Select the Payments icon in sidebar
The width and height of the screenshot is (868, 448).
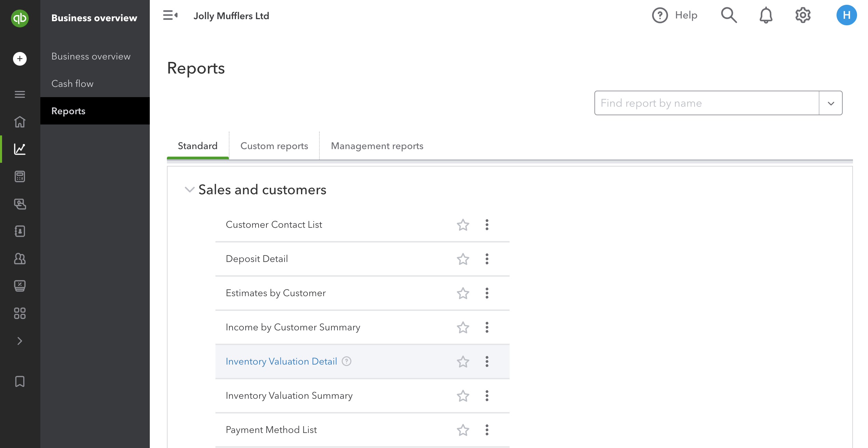(x=19, y=204)
